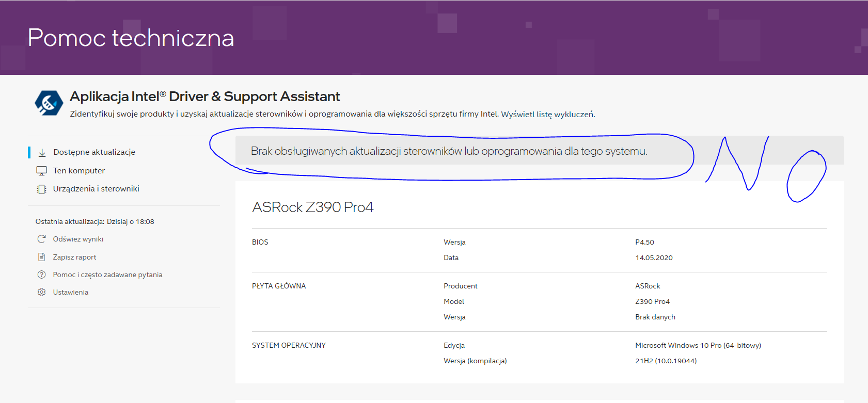Screen dimensions: 868x403
Task: Click the monitor icon beside Ten komputer
Action: coord(42,171)
